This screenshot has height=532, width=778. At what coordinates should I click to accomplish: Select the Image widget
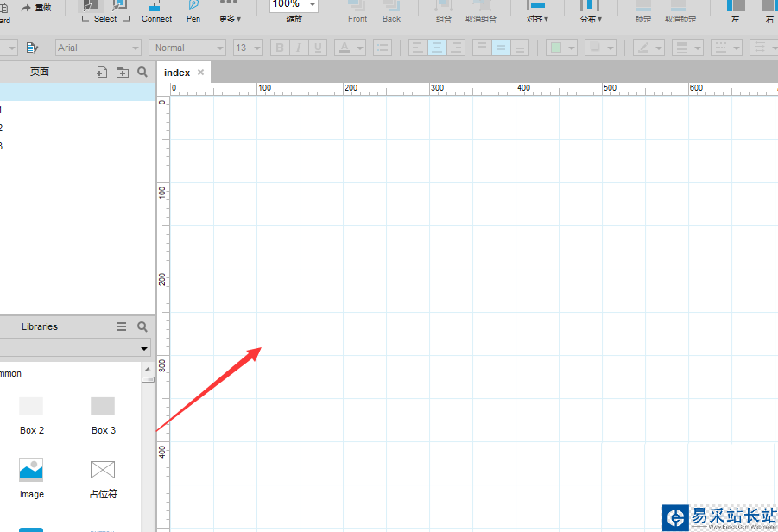(32, 478)
